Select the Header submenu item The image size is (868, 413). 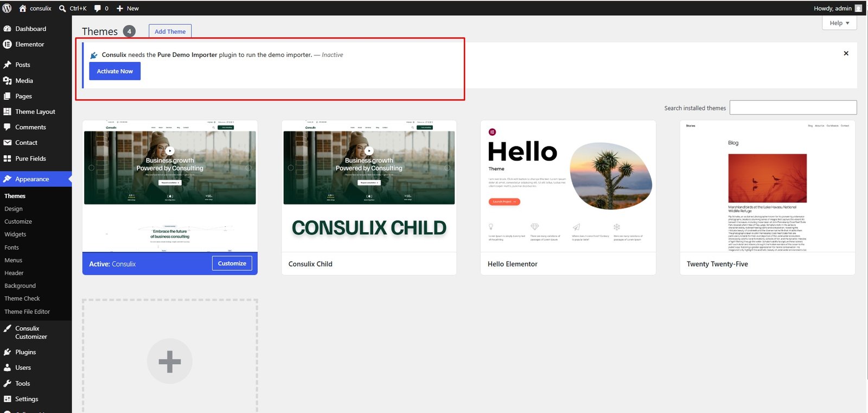click(x=14, y=273)
